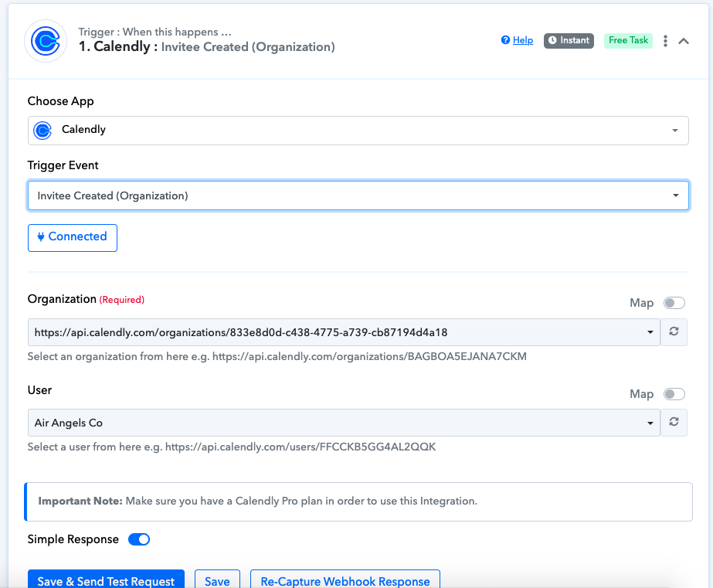The height and width of the screenshot is (588, 713).
Task: Click the Calendly logo in the trigger header
Action: tap(46, 41)
